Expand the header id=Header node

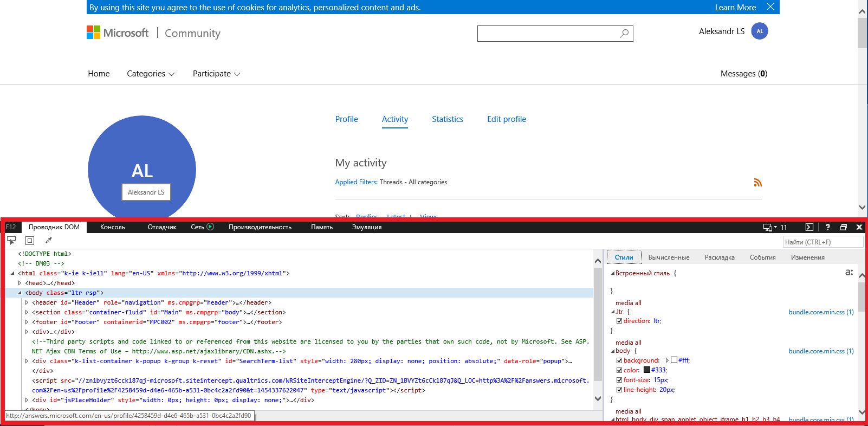(27, 302)
